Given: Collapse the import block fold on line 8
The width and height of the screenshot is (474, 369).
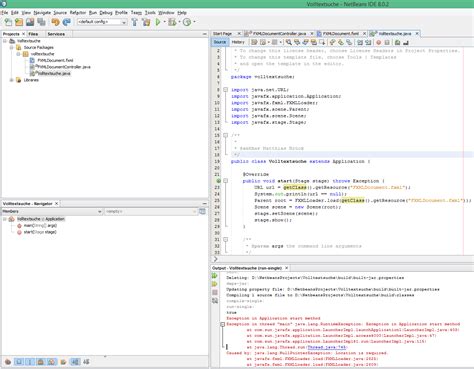Looking at the screenshot, I should click(x=225, y=90).
